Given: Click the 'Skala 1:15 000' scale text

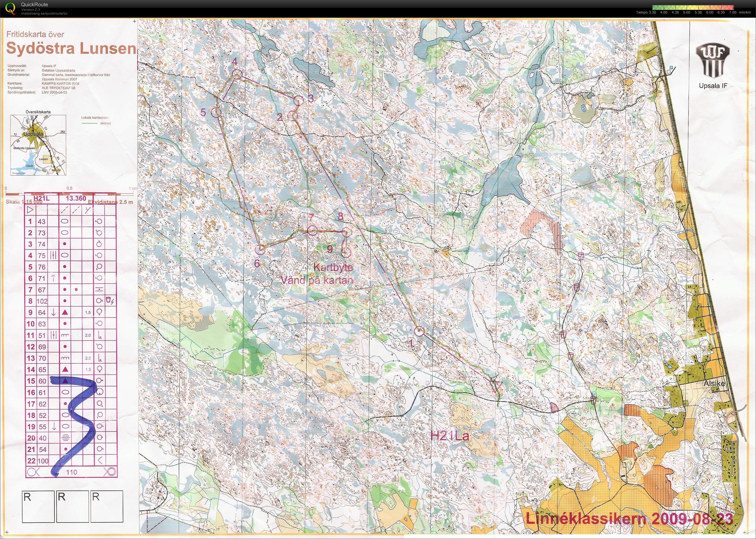Looking at the screenshot, I should point(24,201).
